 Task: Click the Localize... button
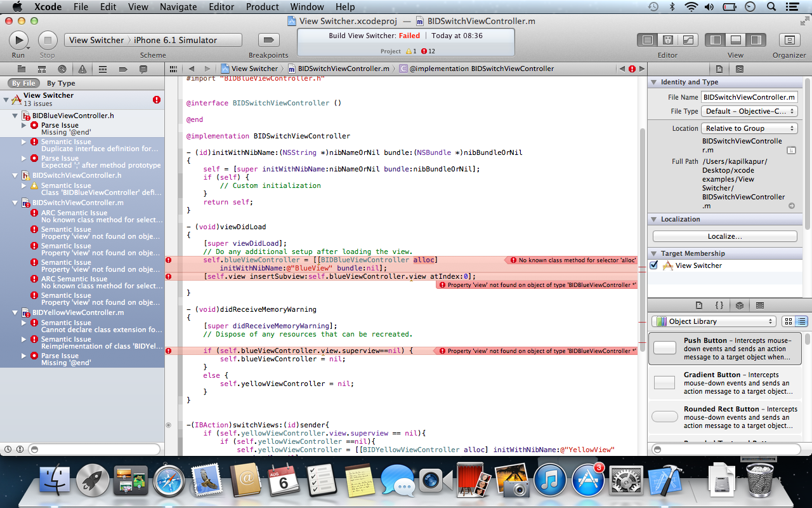[725, 236]
